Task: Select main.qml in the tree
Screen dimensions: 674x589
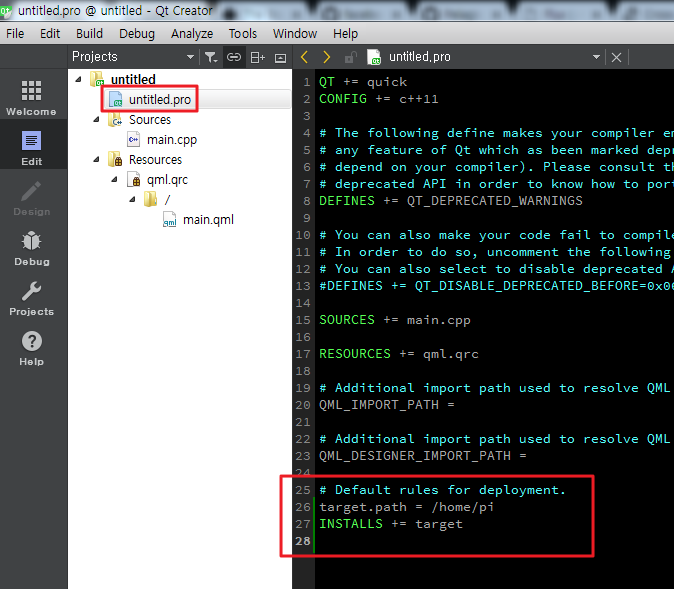Action: 208,220
